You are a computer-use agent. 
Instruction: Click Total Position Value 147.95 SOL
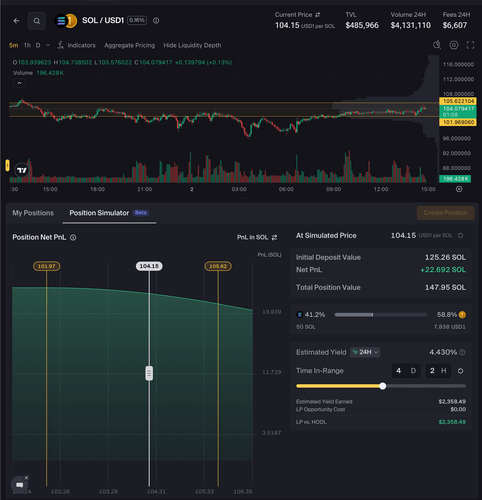445,287
